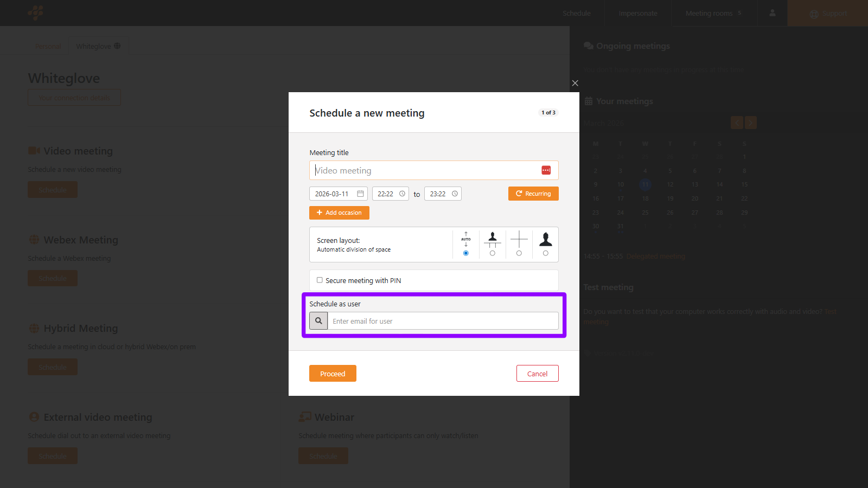
Task: Select the equal grid layout radio button
Action: click(x=519, y=253)
